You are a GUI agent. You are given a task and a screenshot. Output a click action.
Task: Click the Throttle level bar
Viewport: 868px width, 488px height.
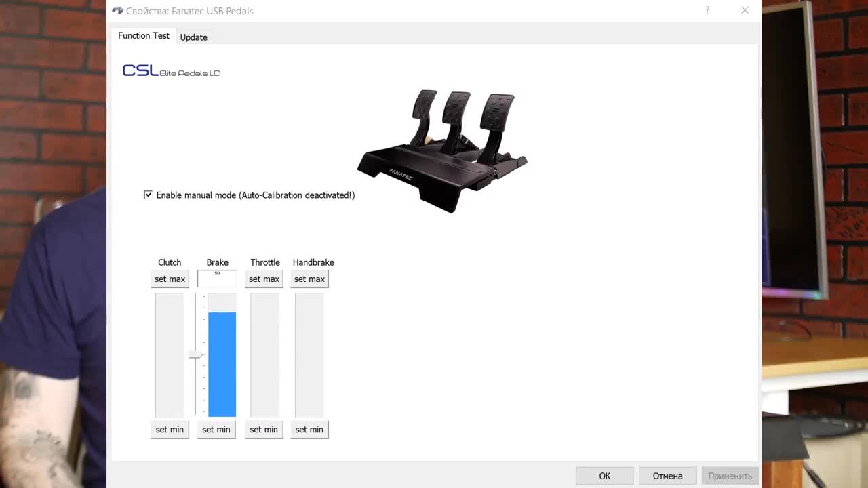click(264, 355)
